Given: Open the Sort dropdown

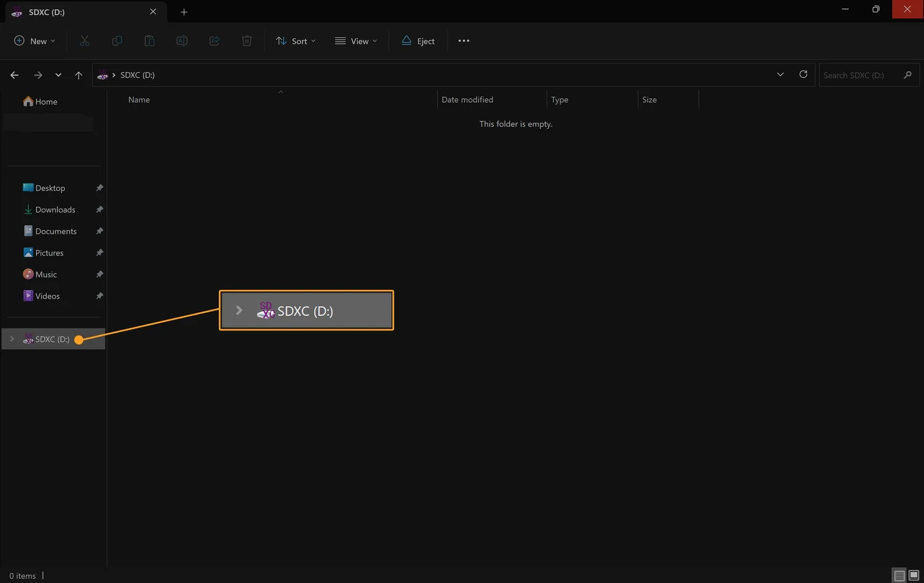Looking at the screenshot, I should pos(296,41).
